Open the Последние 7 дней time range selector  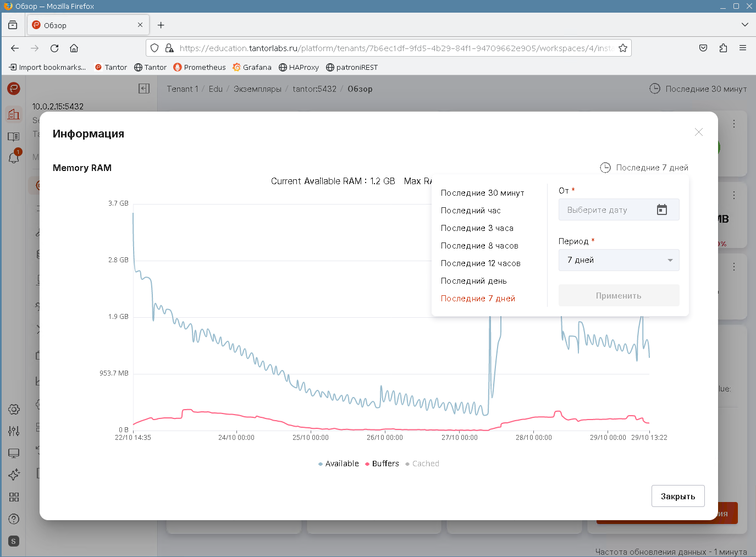(x=644, y=168)
